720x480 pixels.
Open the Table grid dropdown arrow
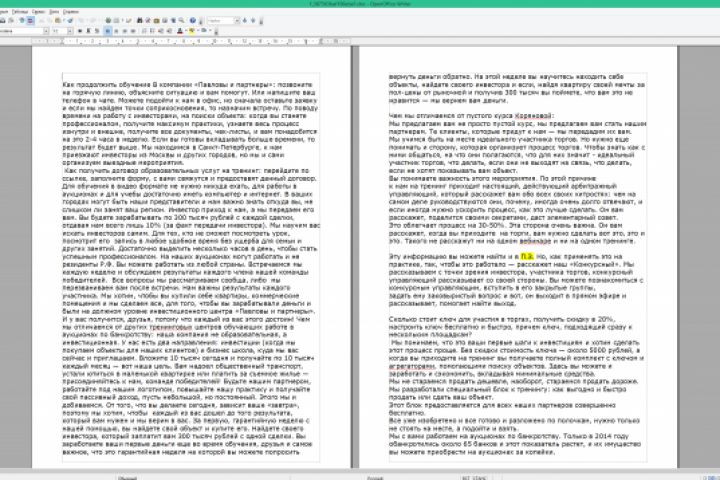click(122, 21)
